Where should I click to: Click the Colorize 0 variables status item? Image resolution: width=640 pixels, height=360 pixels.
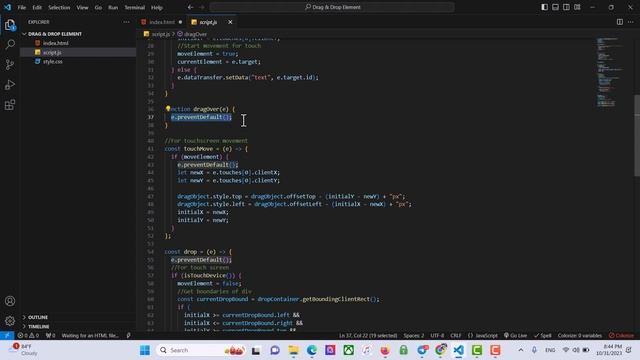click(580, 336)
